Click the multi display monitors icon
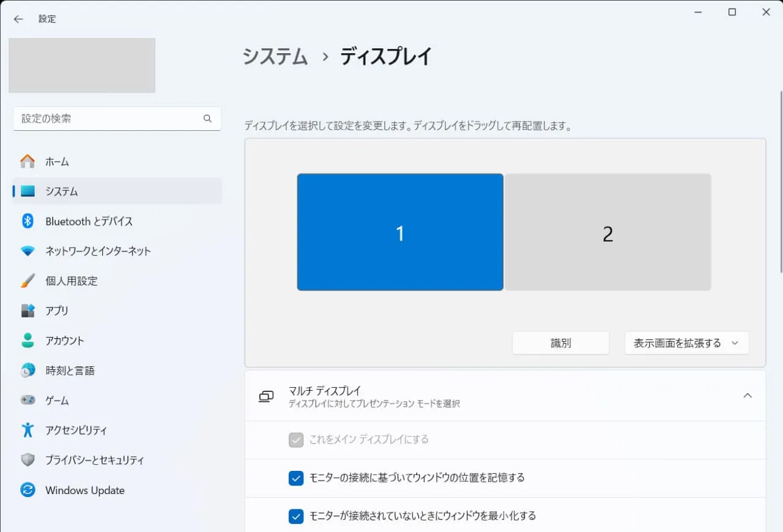783x532 pixels. [265, 396]
